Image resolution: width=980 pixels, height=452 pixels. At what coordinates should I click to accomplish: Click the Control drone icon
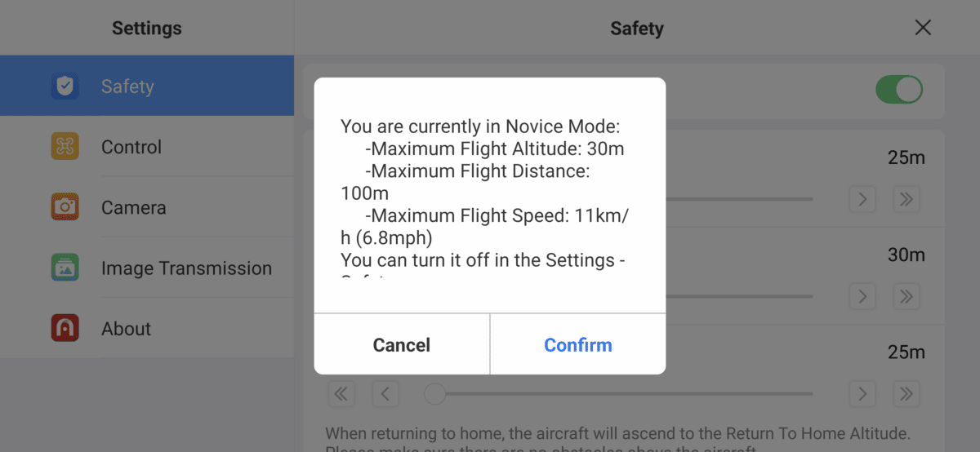point(65,147)
